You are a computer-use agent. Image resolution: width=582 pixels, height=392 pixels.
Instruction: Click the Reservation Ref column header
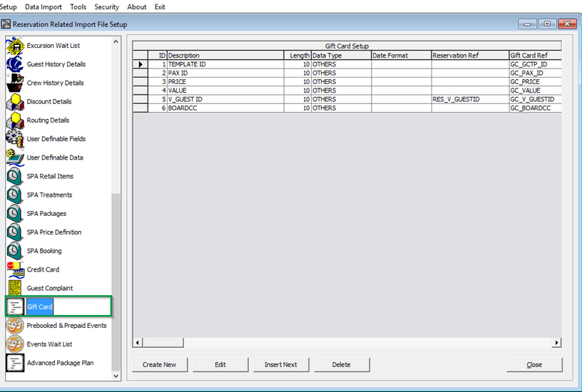tap(470, 56)
